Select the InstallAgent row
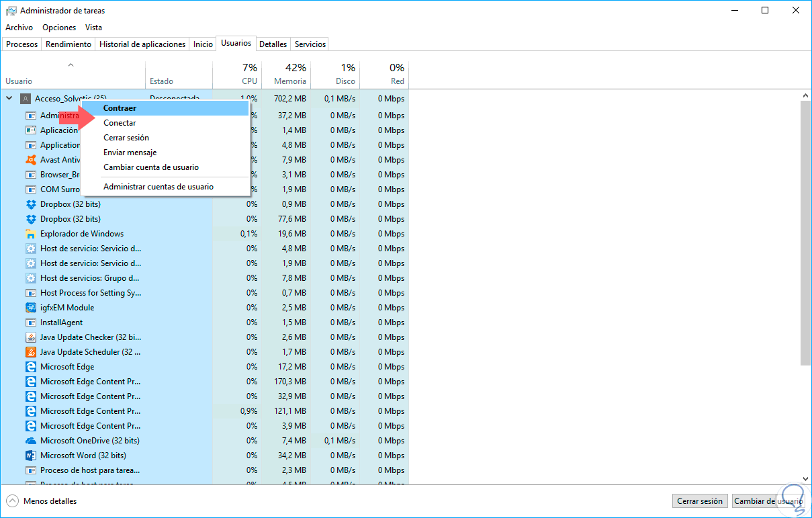Image resolution: width=812 pixels, height=518 pixels. click(x=204, y=322)
